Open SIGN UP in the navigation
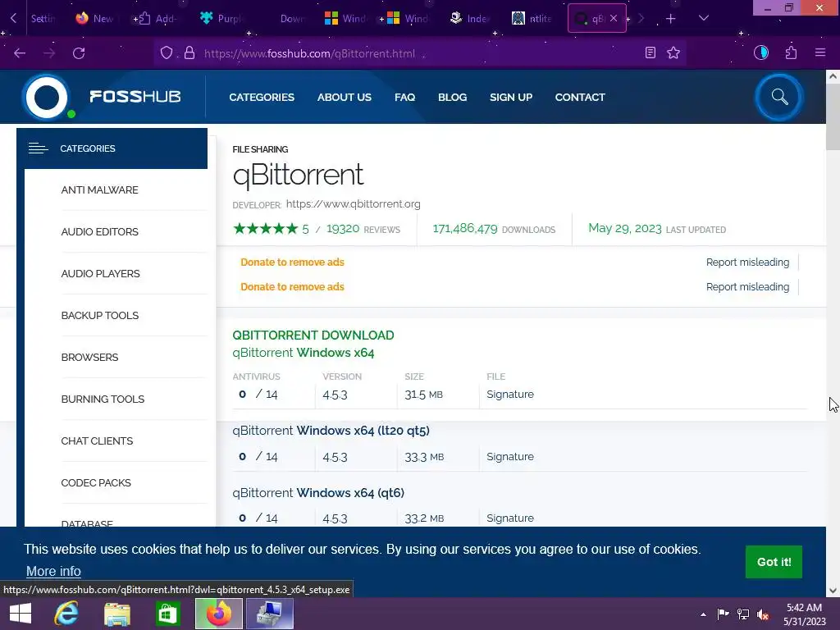This screenshot has height=630, width=840. pyautogui.click(x=511, y=97)
